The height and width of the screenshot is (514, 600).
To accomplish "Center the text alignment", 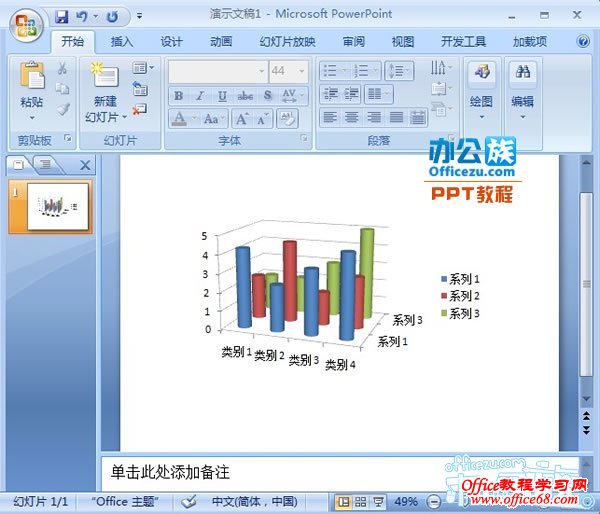I will pyautogui.click(x=351, y=117).
